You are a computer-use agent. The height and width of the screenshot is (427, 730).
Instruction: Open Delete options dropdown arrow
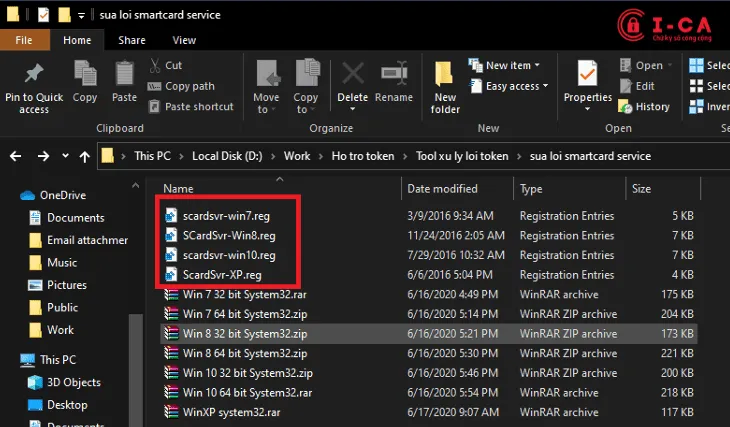click(x=353, y=109)
